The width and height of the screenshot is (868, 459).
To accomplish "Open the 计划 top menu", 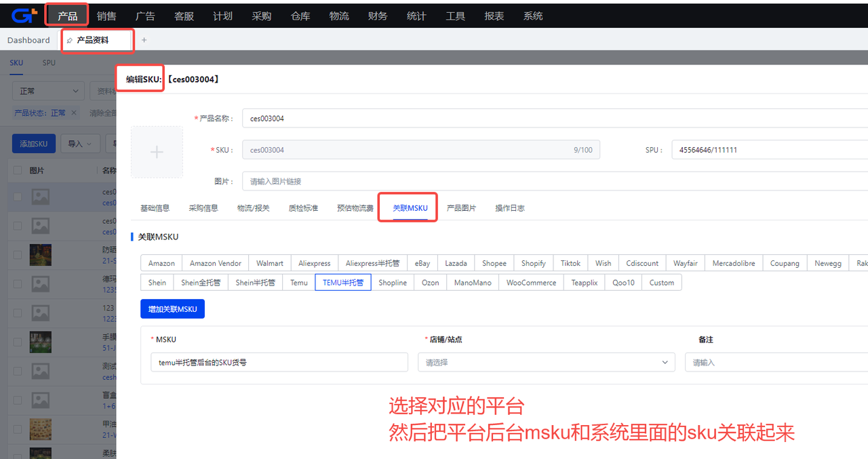I will (222, 16).
